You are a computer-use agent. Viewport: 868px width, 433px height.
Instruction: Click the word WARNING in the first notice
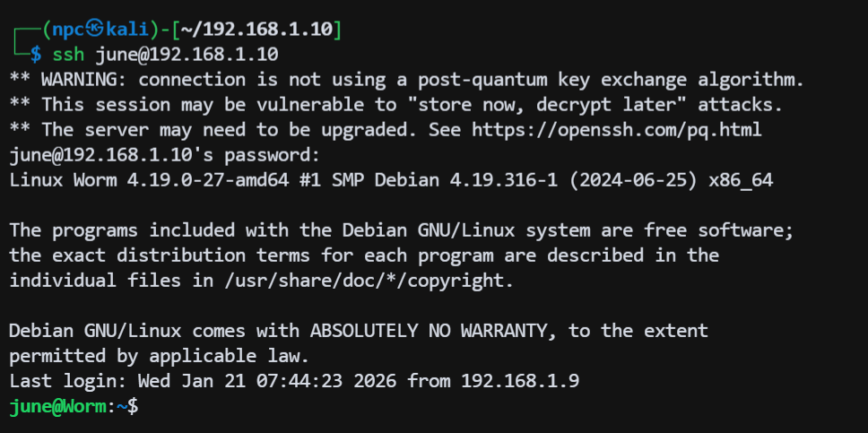click(x=79, y=80)
